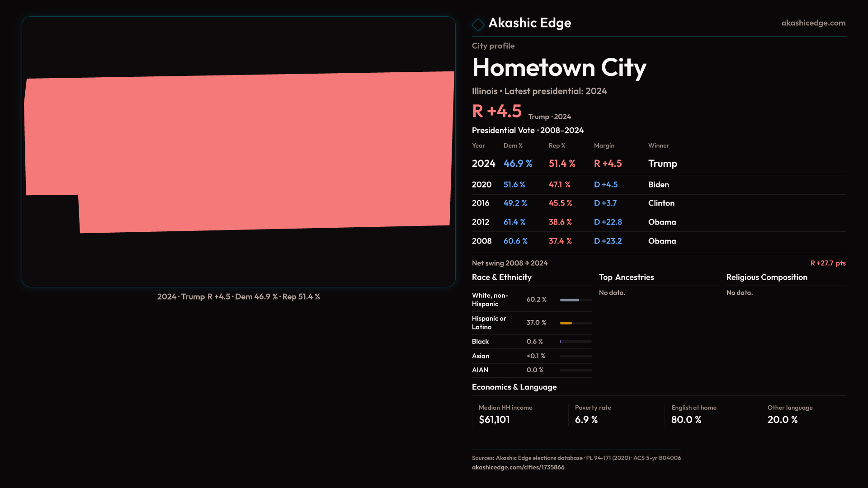Click the Margin column header
This screenshot has width=868, height=488.
pos(604,145)
